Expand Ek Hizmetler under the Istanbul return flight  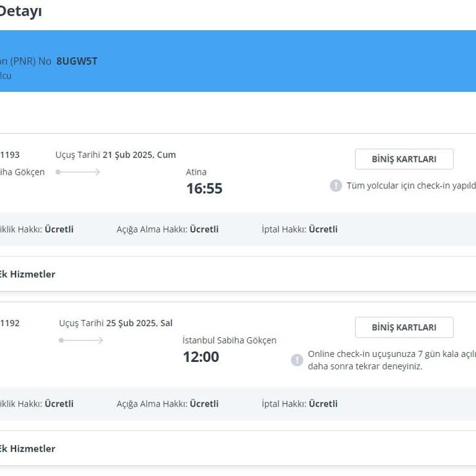[27, 448]
